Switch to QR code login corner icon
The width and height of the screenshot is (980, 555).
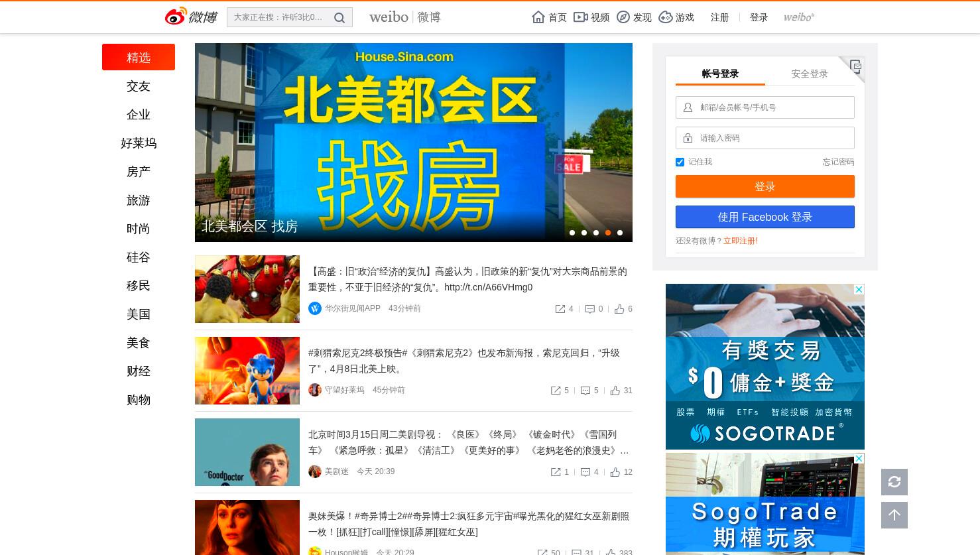coord(855,66)
